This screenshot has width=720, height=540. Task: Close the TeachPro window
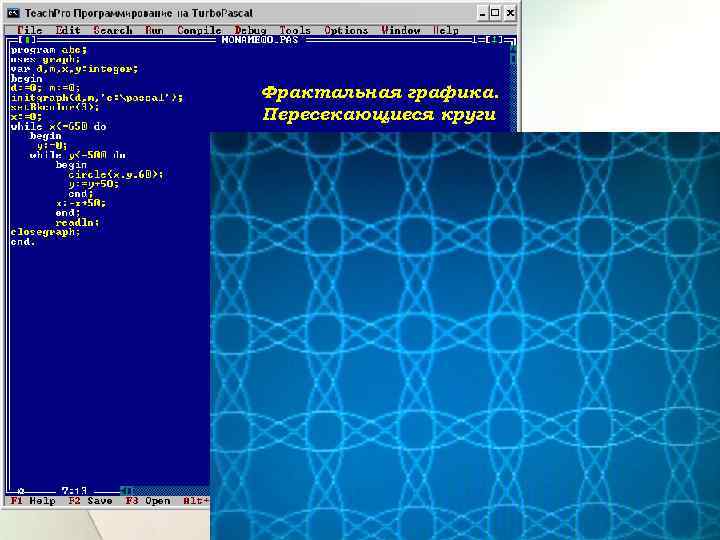coord(510,13)
